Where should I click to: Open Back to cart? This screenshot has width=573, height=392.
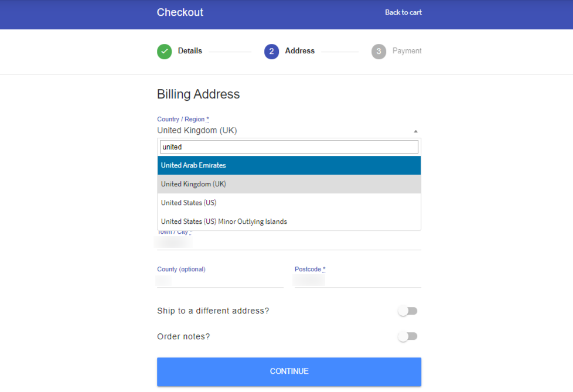pos(403,12)
